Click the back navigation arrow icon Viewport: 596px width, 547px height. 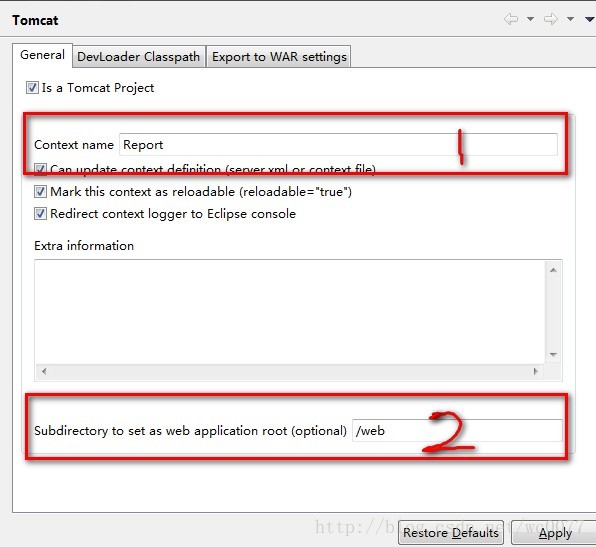tap(511, 19)
